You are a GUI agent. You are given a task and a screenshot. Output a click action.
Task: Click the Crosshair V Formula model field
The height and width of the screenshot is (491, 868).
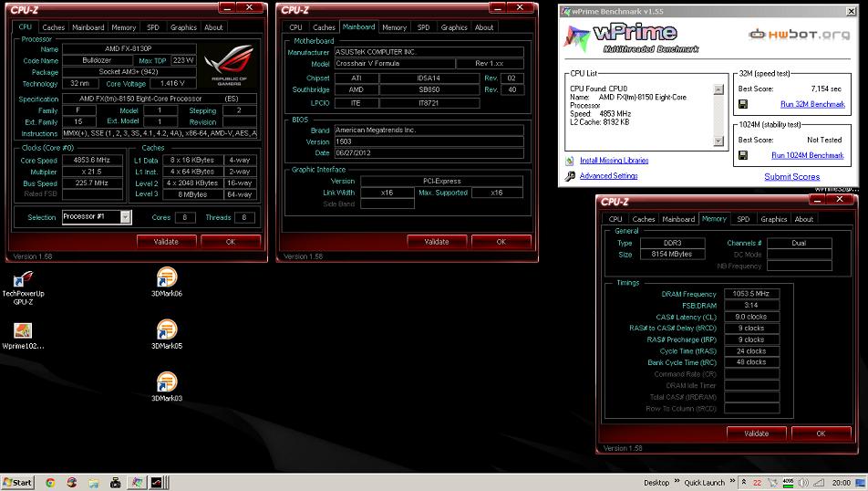pyautogui.click(x=394, y=63)
